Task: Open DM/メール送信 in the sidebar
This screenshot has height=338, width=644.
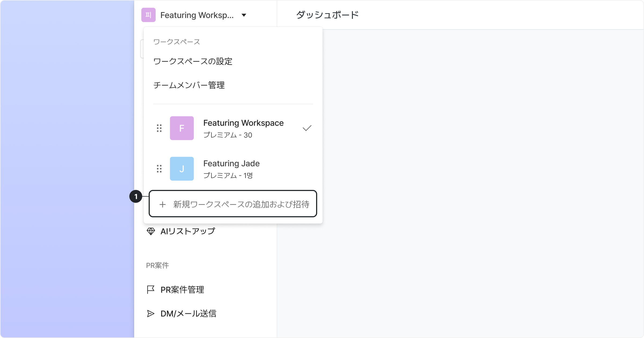Action: coord(188,314)
